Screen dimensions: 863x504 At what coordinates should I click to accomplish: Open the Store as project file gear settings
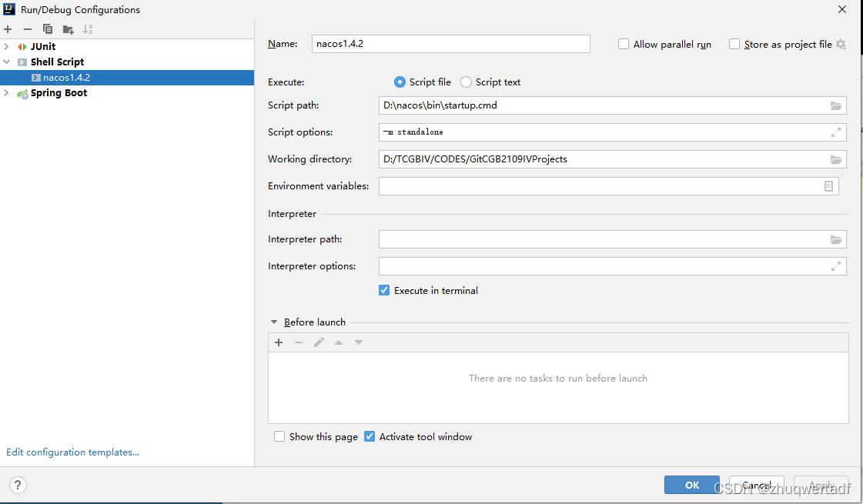(x=841, y=44)
